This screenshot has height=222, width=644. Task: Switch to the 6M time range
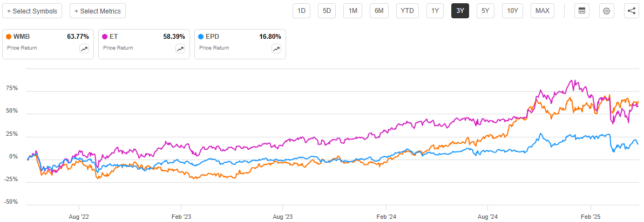379,11
